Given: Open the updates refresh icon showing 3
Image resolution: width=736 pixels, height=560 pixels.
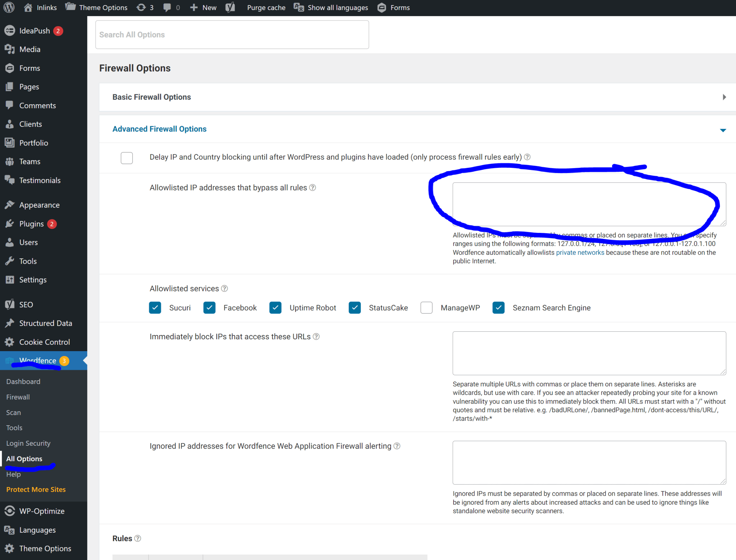Looking at the screenshot, I should 141,7.
